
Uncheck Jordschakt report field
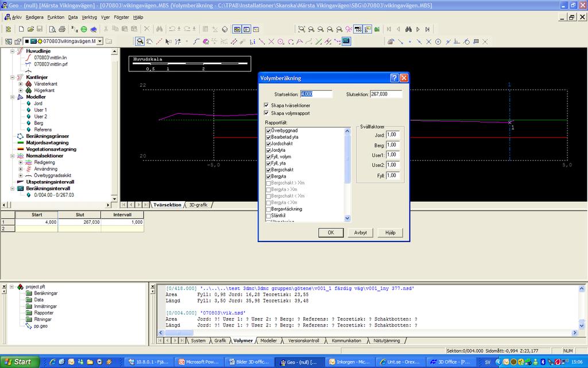(269, 144)
